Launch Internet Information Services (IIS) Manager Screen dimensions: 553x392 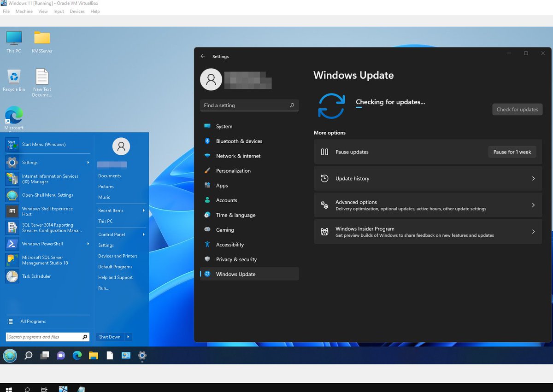(48, 179)
